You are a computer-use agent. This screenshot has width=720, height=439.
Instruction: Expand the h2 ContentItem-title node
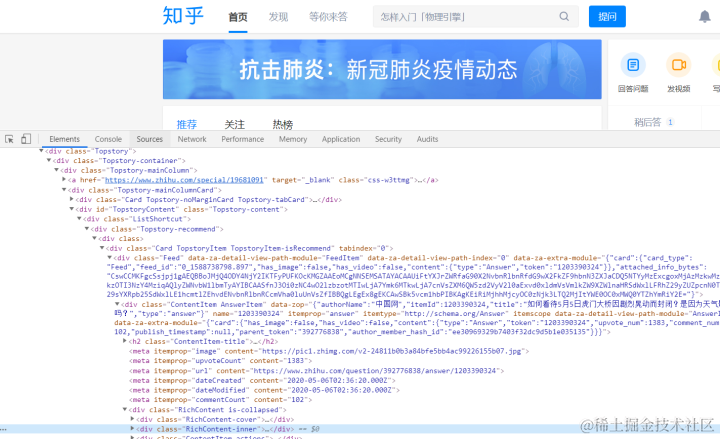pos(125,341)
